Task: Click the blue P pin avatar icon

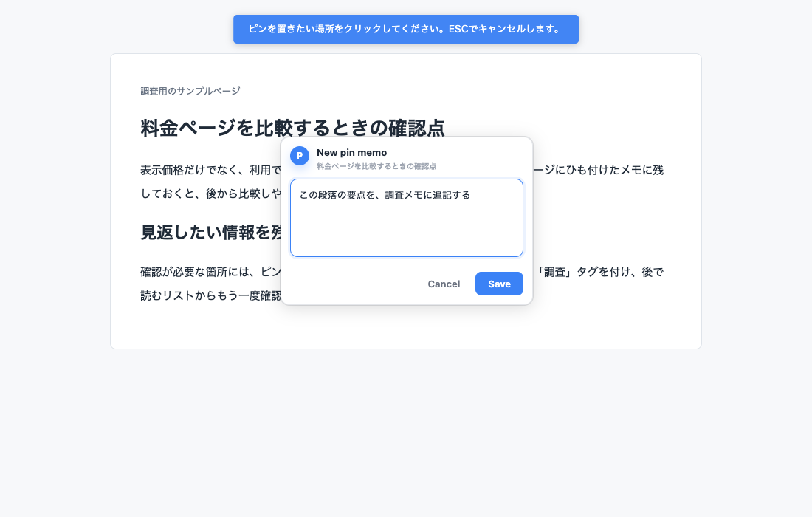Action: tap(299, 155)
